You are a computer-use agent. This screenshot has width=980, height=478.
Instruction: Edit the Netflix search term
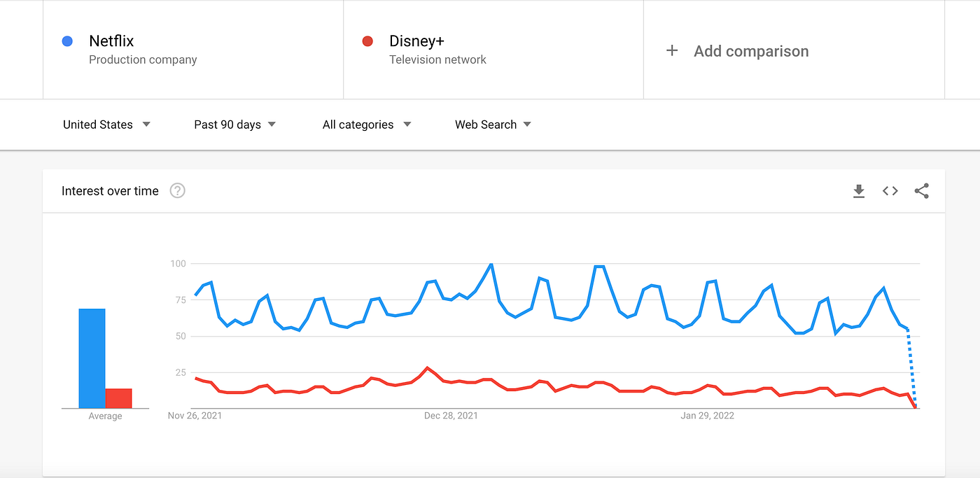[x=111, y=41]
